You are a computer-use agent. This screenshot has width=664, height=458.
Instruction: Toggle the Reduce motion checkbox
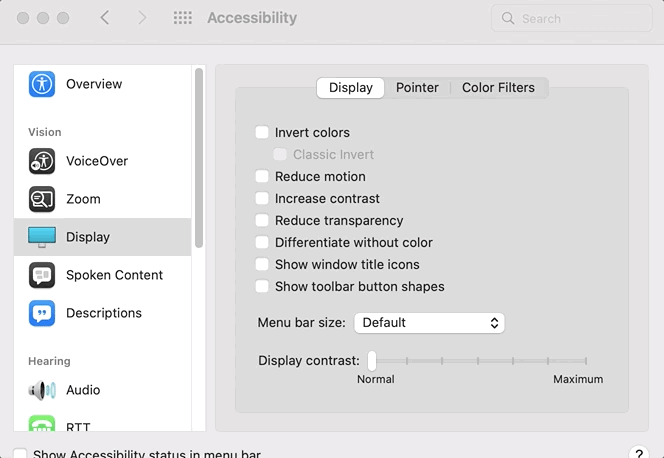[x=262, y=176]
